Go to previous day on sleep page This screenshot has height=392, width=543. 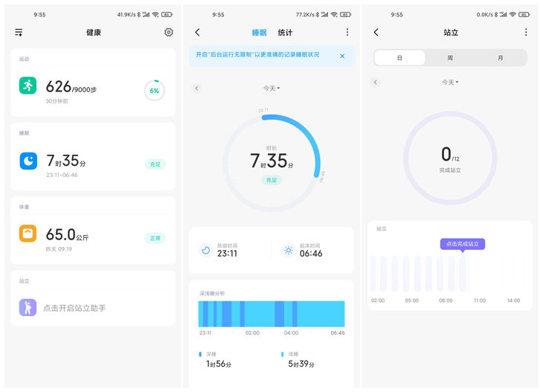(197, 89)
